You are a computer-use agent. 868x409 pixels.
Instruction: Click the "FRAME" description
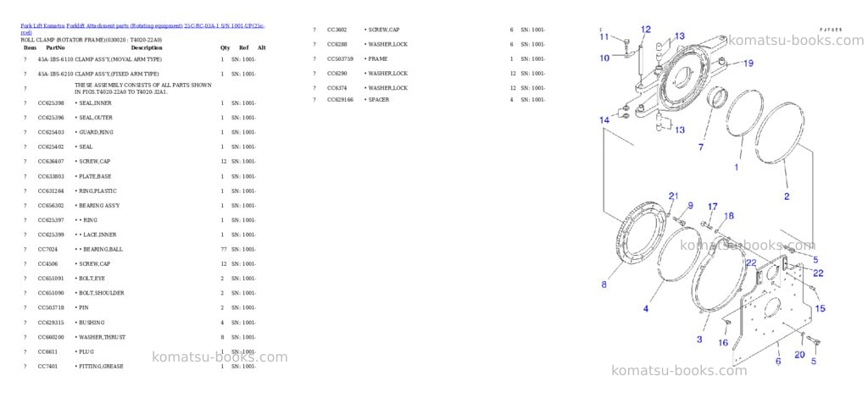tap(378, 58)
